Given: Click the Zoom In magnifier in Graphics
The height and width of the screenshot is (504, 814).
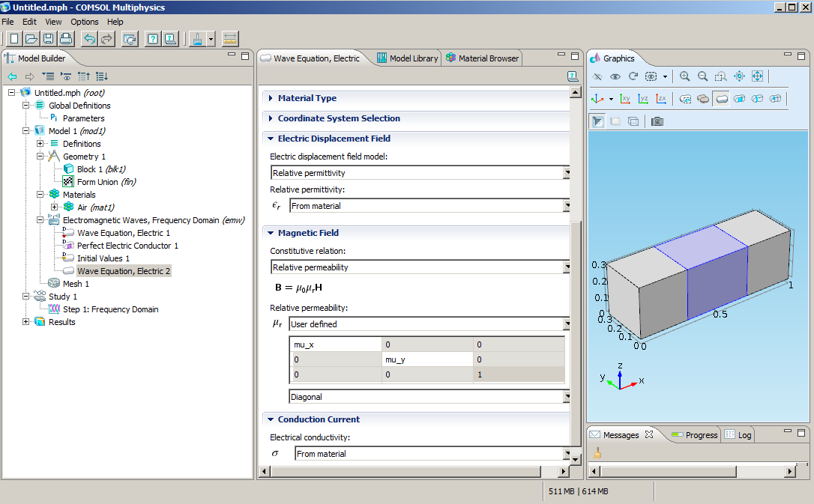Looking at the screenshot, I should (685, 76).
